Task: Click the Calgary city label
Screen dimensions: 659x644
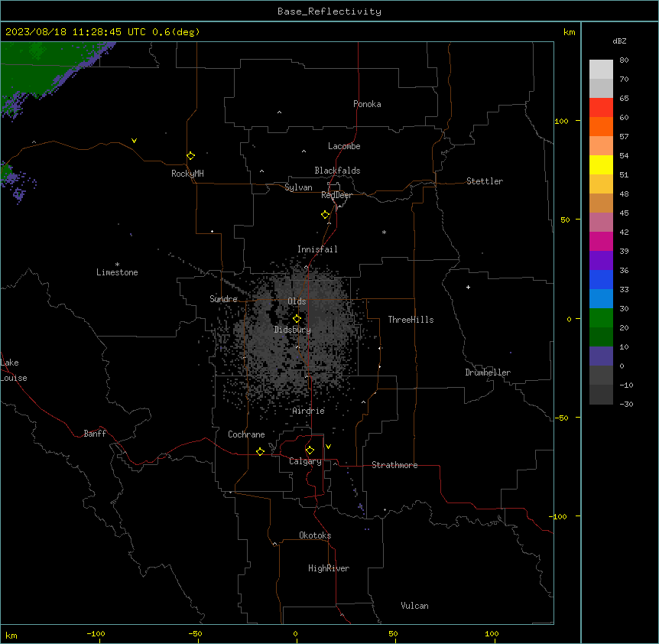Action: click(305, 461)
